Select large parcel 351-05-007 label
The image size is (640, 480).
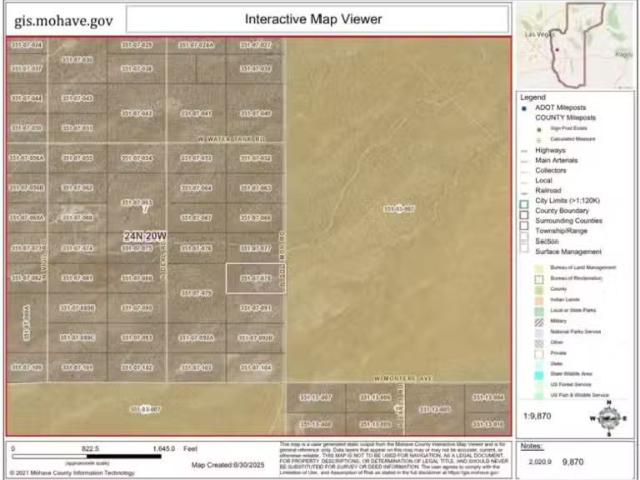399,208
